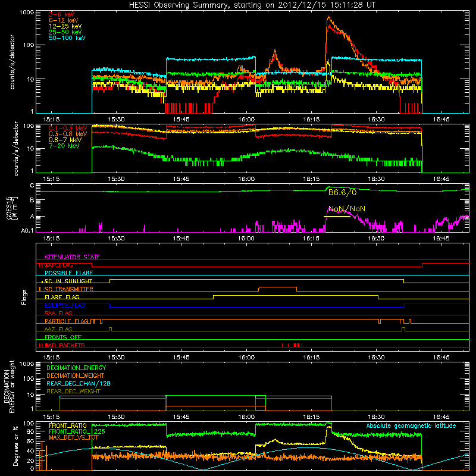Click the 0.8-7 MeV legend entry
476x476 pixels.
65,140
